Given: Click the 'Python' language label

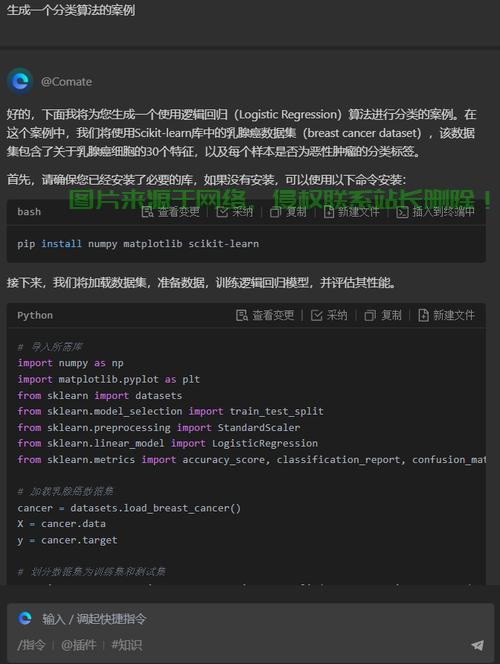Looking at the screenshot, I should [35, 315].
